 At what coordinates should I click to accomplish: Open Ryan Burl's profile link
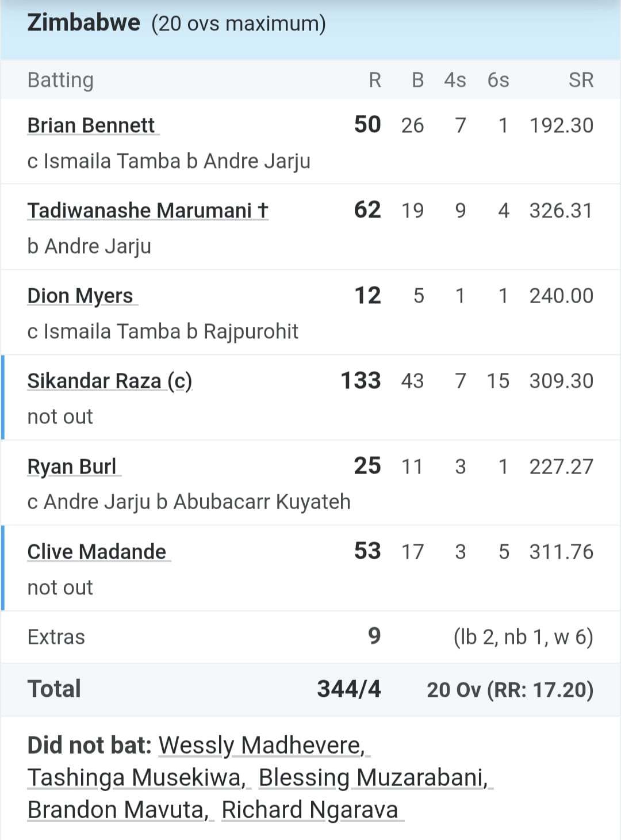coord(72,467)
